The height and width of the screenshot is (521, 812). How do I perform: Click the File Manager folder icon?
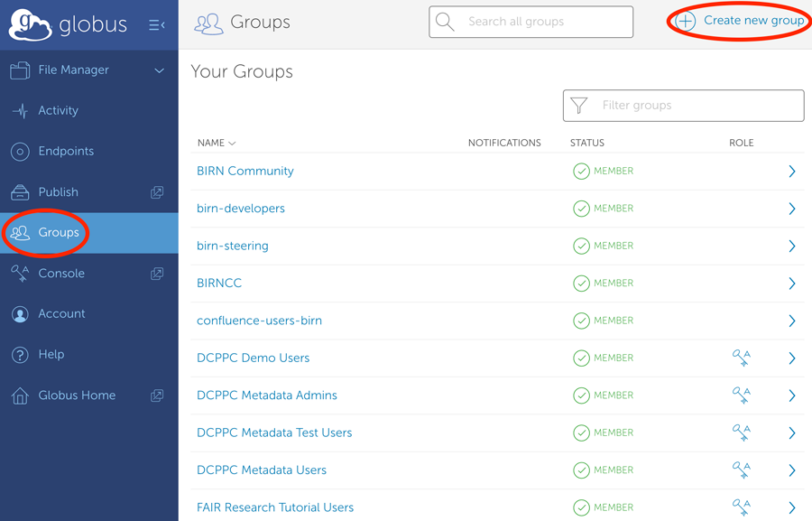[20, 70]
